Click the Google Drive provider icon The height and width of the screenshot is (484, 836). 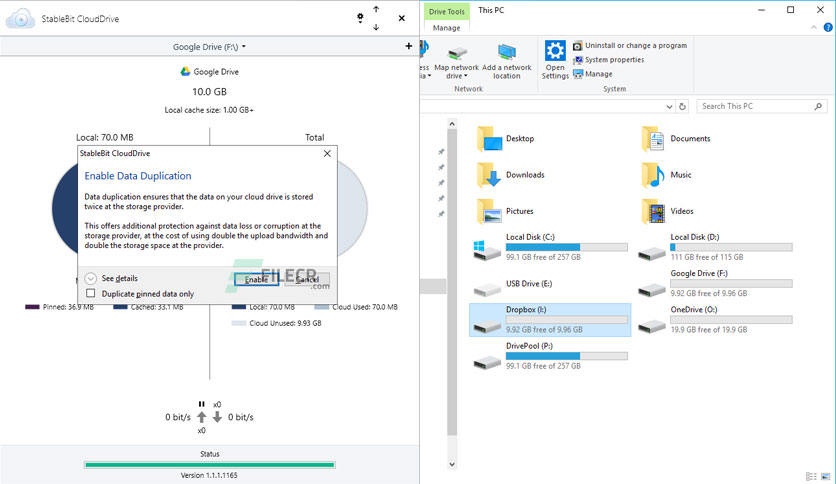coord(185,71)
